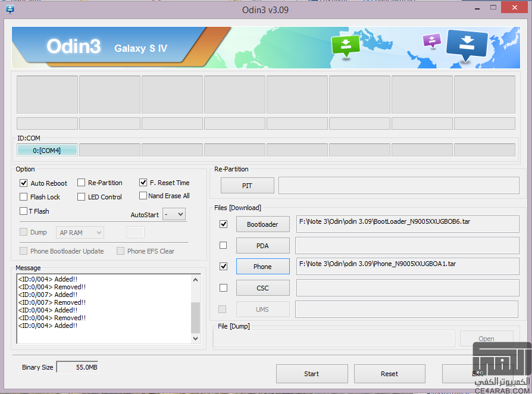Click the "<ID:0/007> Added!!" log line

point(48,295)
